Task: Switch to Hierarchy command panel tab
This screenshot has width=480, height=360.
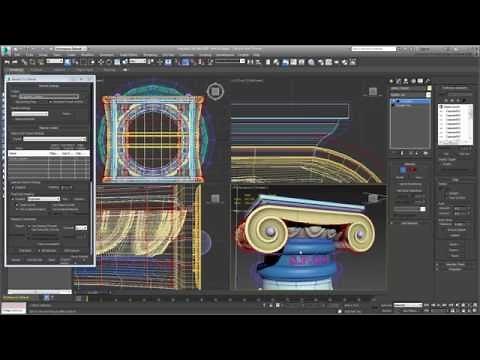Action: (x=406, y=81)
